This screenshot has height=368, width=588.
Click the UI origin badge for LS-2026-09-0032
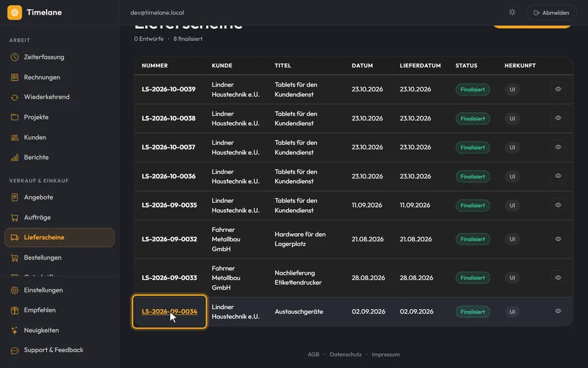tap(512, 239)
